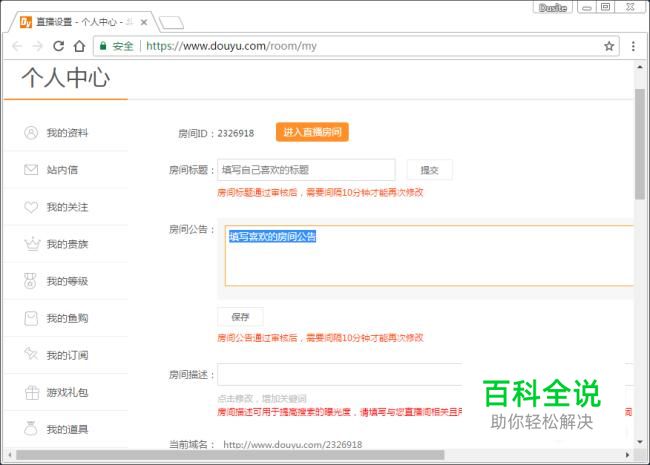The image size is (650, 465).
Task: Reload the page with refresh icon
Action: coord(58,46)
